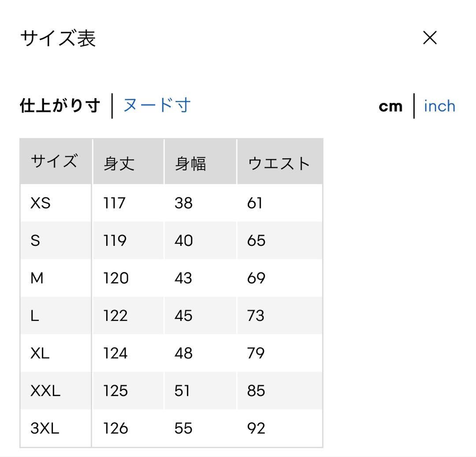The height and width of the screenshot is (457, 476).
Task: Select the XL size row label
Action: (40, 353)
